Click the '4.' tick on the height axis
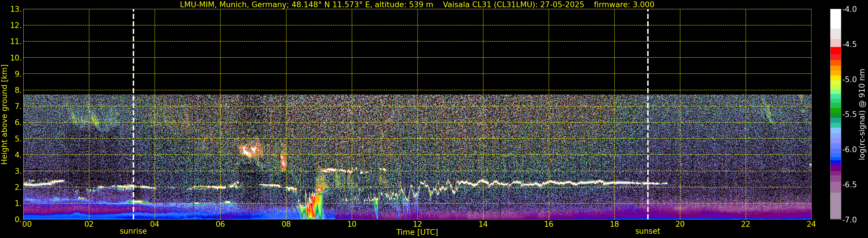Screen dimensions: 868x238 click(x=18, y=155)
